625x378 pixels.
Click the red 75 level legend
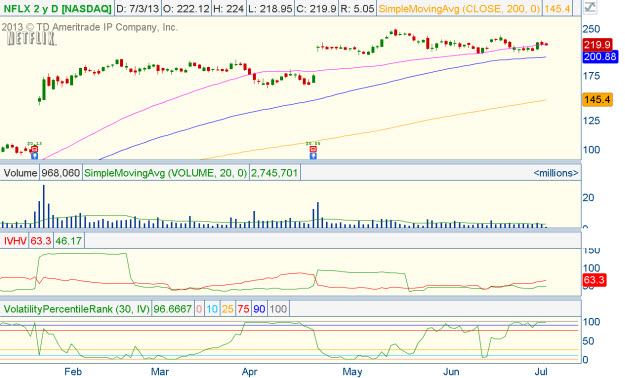click(x=243, y=309)
